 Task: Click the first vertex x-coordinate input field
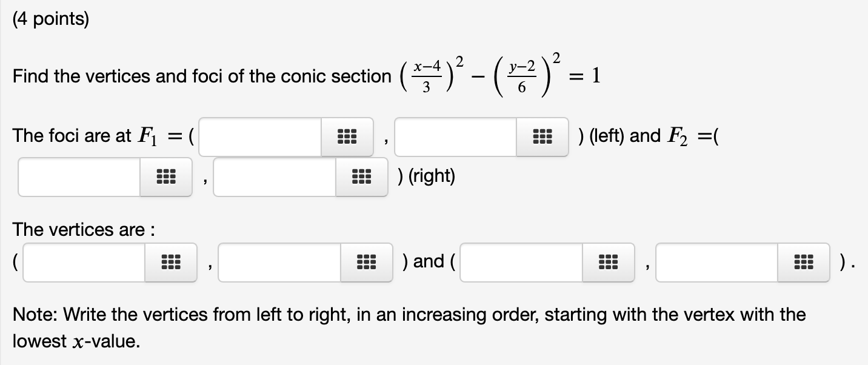[x=84, y=263]
